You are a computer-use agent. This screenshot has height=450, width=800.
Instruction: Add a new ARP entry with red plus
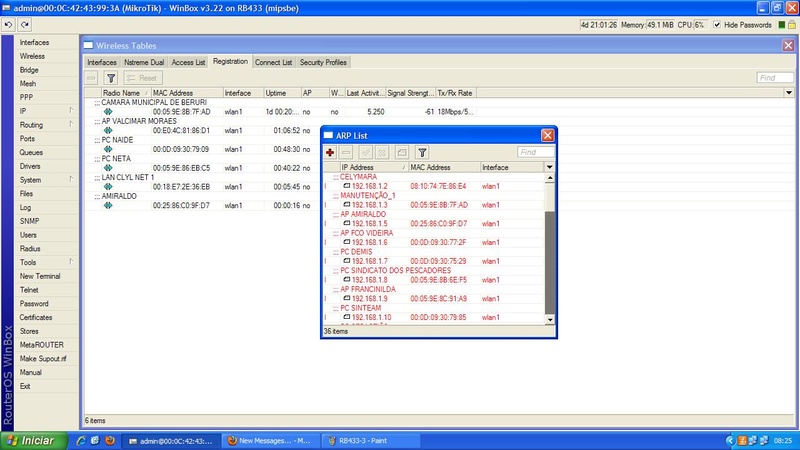(x=330, y=152)
